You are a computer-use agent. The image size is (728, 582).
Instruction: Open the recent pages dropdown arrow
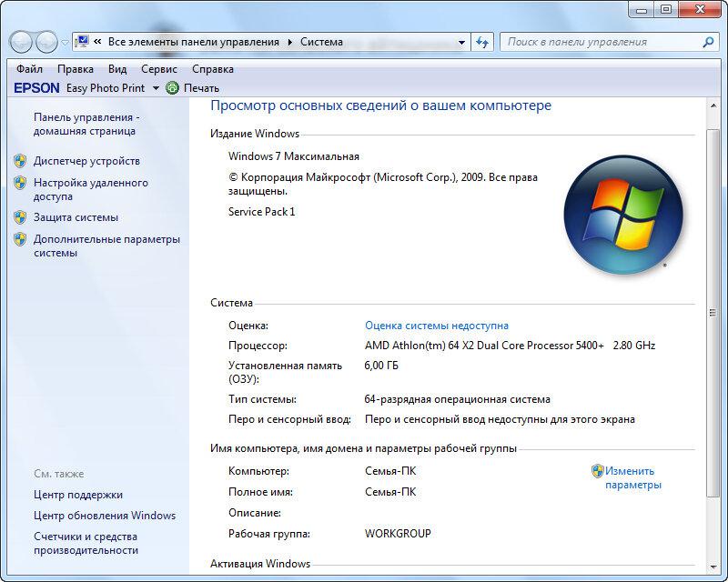coord(65,43)
